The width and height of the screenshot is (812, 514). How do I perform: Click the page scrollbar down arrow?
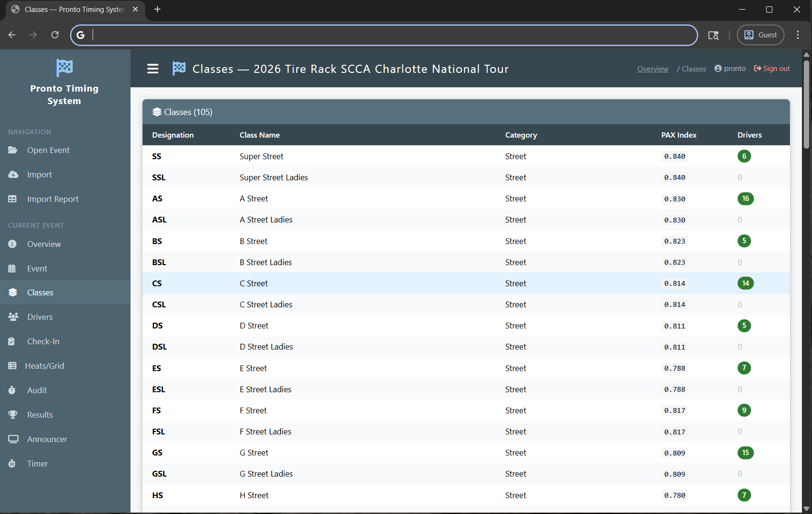pyautogui.click(x=806, y=509)
